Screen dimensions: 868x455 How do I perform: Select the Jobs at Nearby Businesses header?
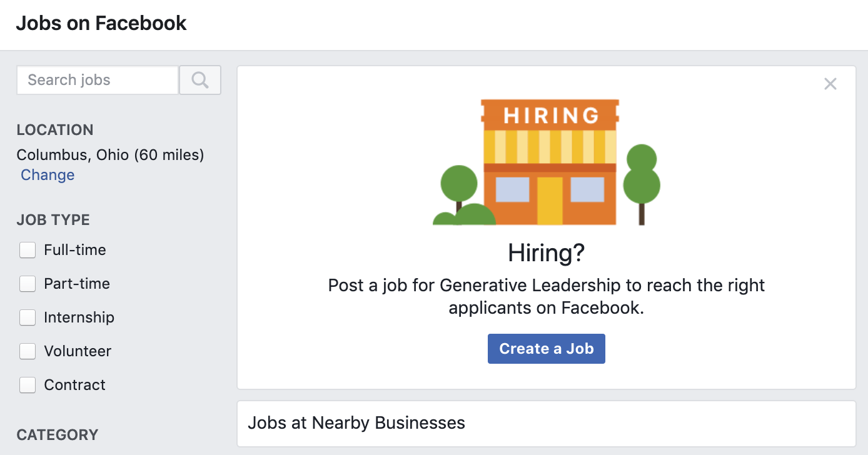tap(356, 423)
